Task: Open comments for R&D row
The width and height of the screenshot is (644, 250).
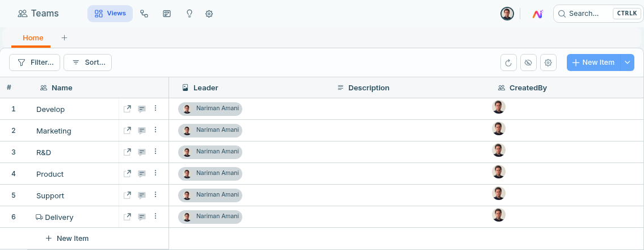Action: [142, 152]
